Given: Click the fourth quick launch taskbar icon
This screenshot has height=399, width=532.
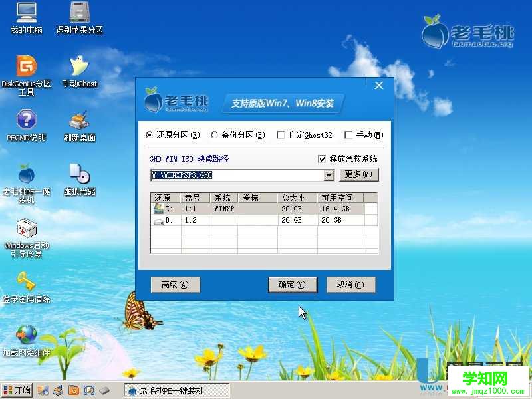Looking at the screenshot, I should pos(89,390).
